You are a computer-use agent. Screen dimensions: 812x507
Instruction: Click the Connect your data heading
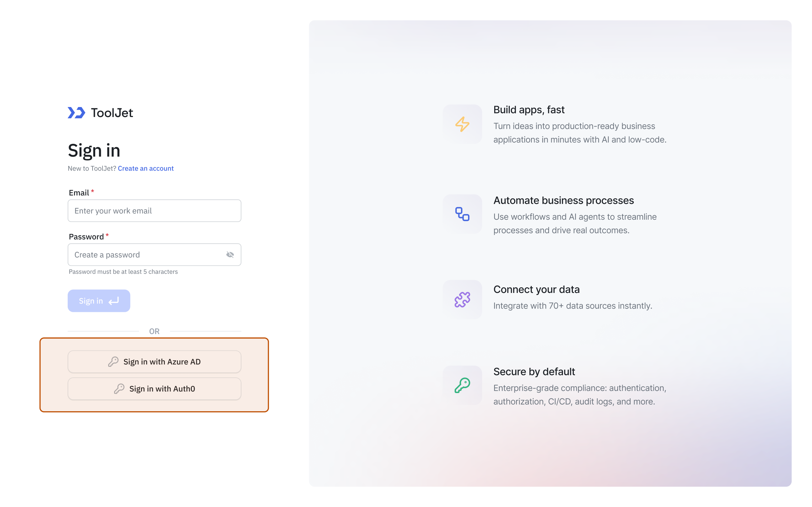536,289
